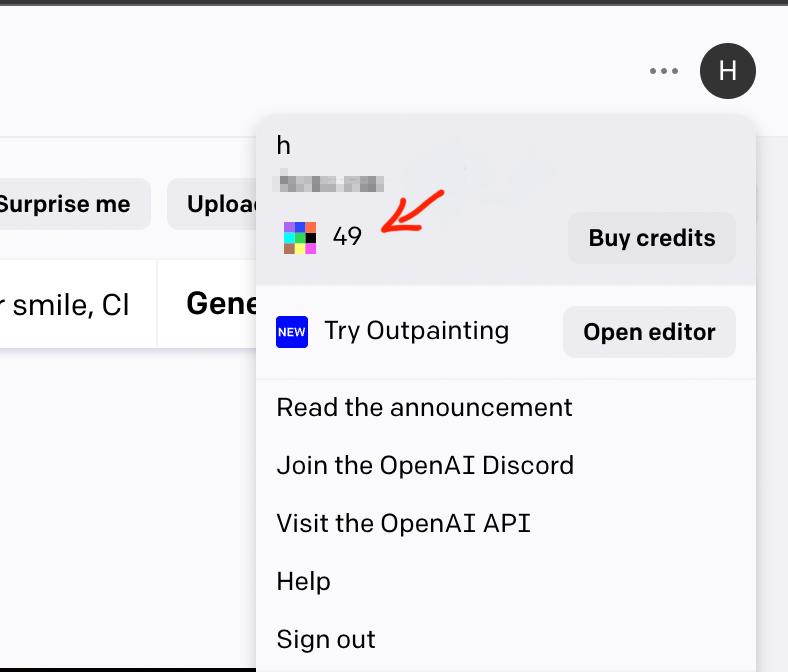Screen dimensions: 788x672
Task: Click the 49 credits count
Action: pyautogui.click(x=347, y=237)
